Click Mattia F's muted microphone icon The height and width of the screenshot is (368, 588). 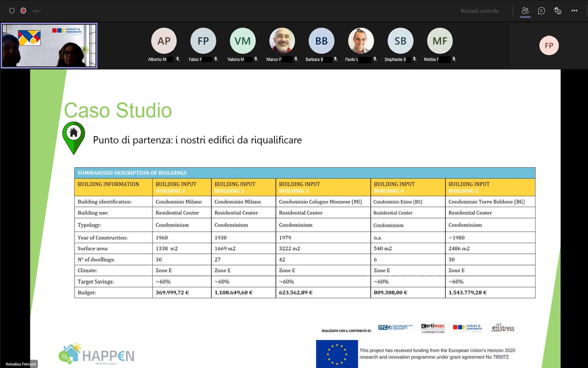point(454,59)
